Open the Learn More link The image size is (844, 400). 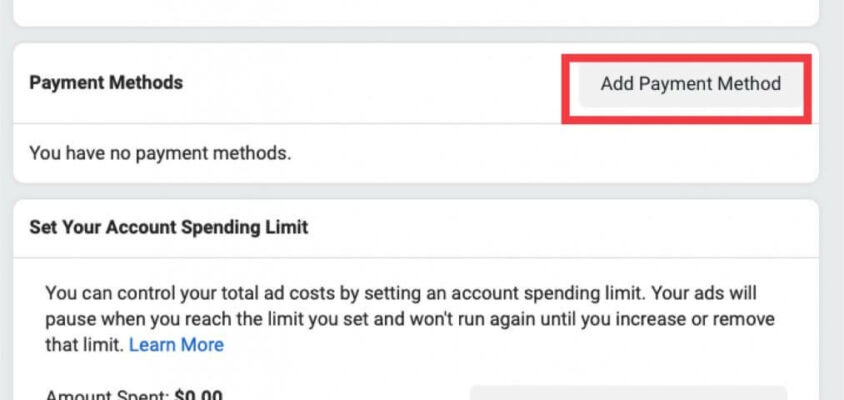[176, 345]
